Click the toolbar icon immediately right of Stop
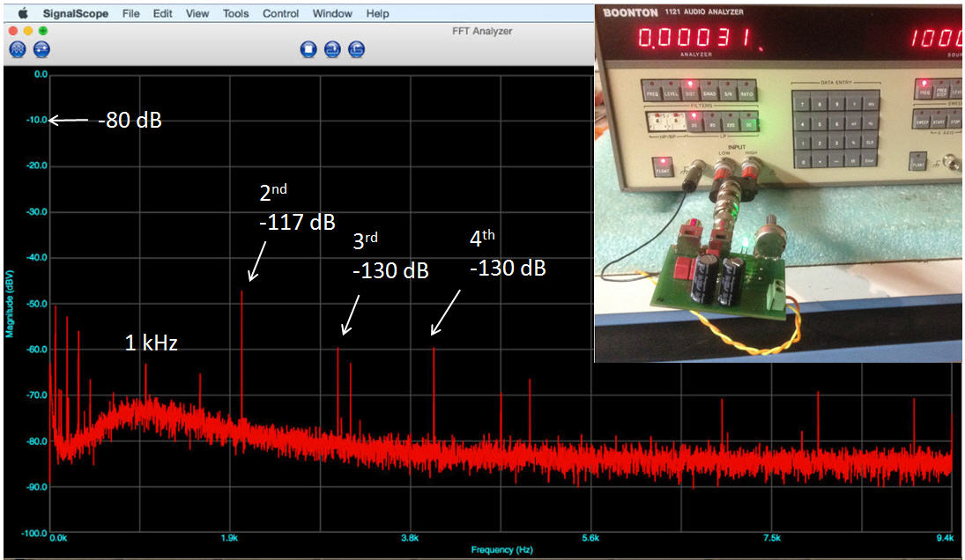965x560 pixels. 332,49
